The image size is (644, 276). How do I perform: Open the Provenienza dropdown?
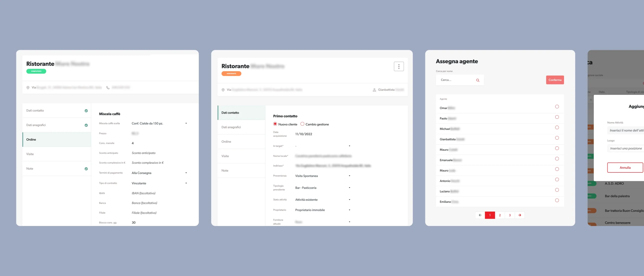coord(323,176)
